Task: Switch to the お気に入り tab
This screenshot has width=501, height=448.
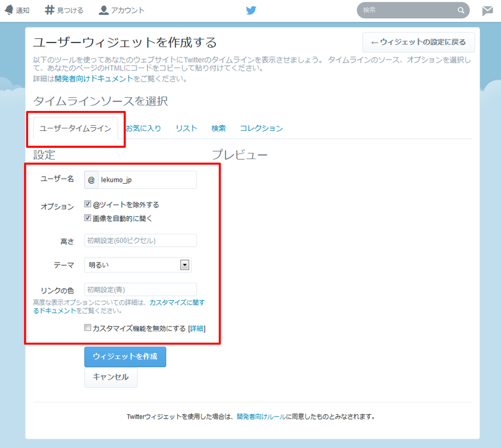Action: 143,128
